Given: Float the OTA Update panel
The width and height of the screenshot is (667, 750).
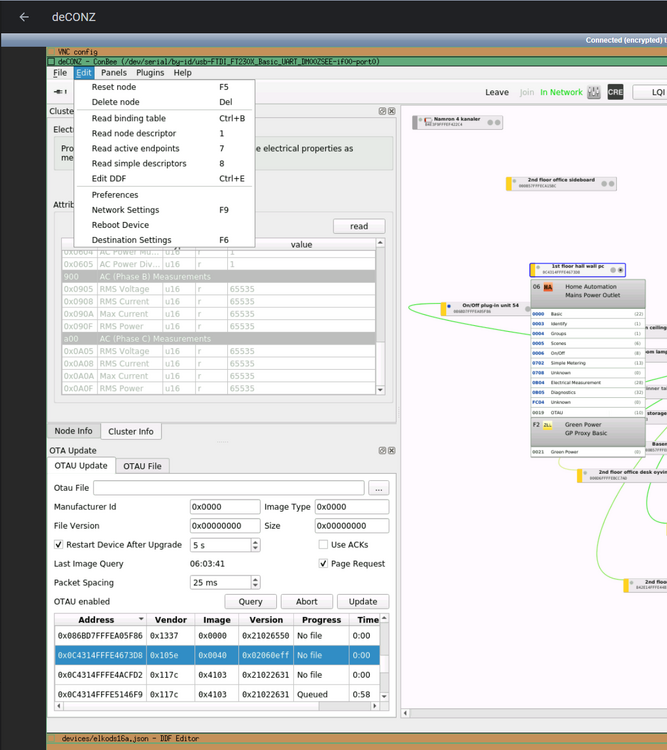Looking at the screenshot, I should click(x=382, y=451).
